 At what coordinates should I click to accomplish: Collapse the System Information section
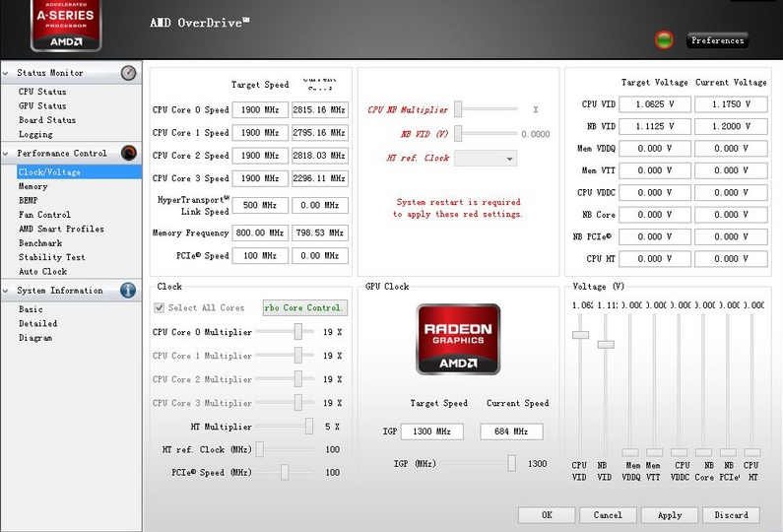[8, 291]
